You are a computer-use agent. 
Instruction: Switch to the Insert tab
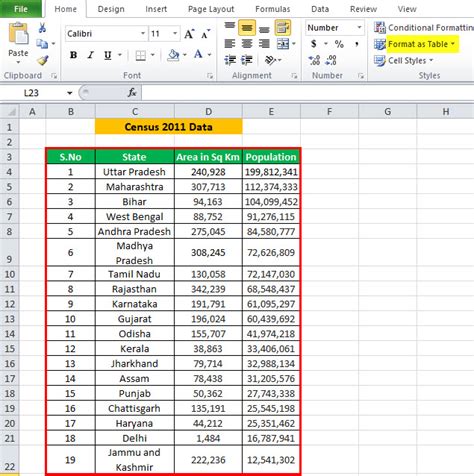pyautogui.click(x=156, y=9)
